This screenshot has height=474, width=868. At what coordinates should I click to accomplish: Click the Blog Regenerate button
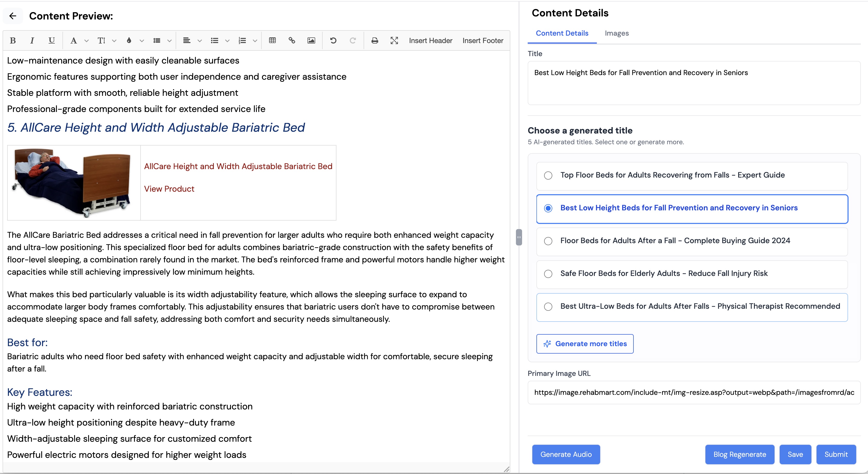[740, 455]
